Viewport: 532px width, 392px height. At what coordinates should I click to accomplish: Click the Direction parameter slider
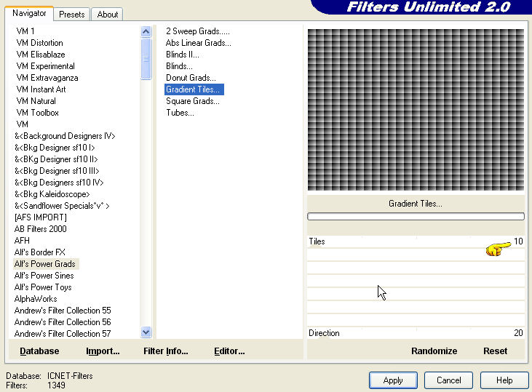click(x=416, y=333)
